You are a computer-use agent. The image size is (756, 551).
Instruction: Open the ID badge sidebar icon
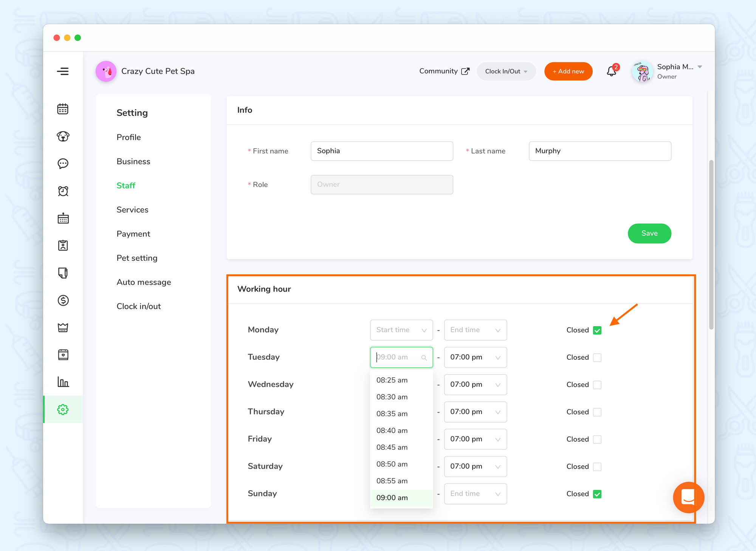pos(63,245)
